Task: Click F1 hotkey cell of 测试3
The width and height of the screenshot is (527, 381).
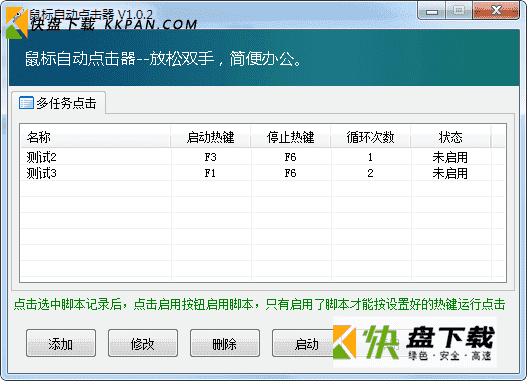Action: pyautogui.click(x=210, y=173)
